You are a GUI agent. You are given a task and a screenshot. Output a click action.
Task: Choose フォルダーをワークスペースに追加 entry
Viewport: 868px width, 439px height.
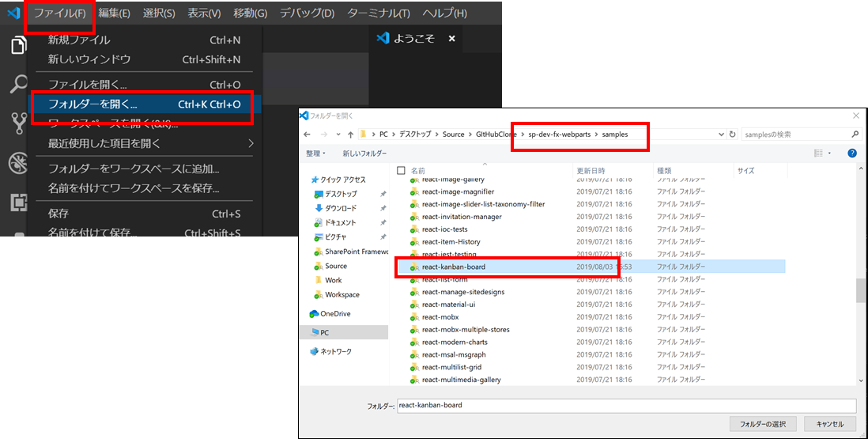144,168
